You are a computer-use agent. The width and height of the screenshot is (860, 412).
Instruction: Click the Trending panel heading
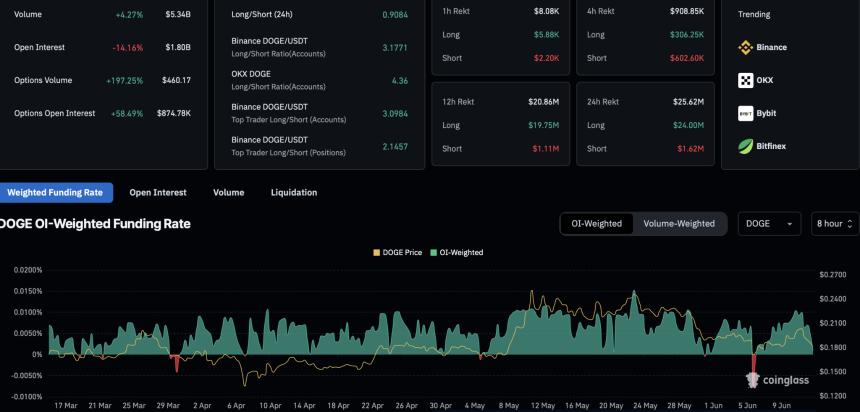pos(754,15)
